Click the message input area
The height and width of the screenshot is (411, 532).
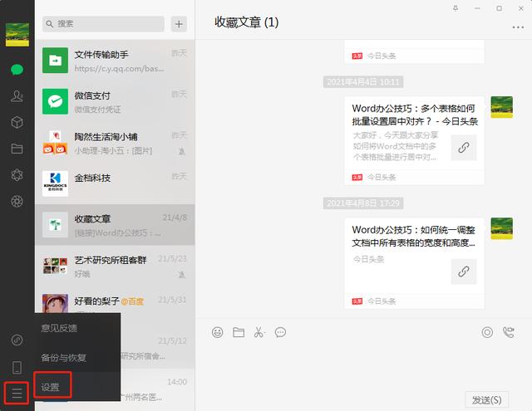363,366
